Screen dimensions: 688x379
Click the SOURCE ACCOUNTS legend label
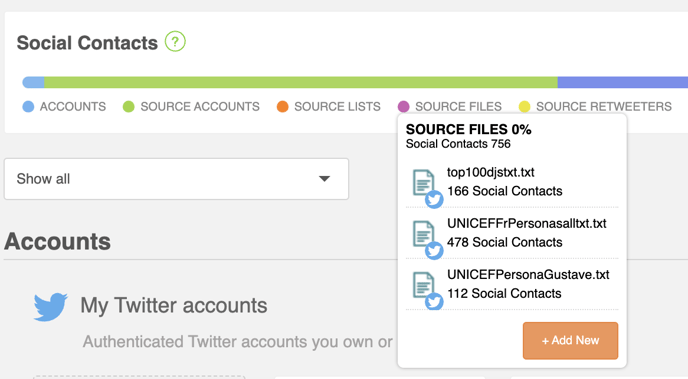tap(200, 107)
